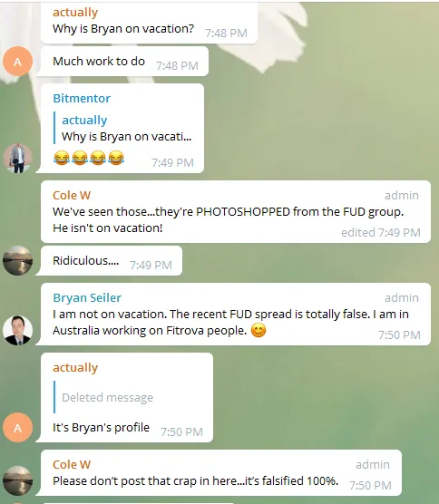439x504 pixels.
Task: Jump to quoted 'Why is Bryan on vacati...' reply
Action: [122, 128]
